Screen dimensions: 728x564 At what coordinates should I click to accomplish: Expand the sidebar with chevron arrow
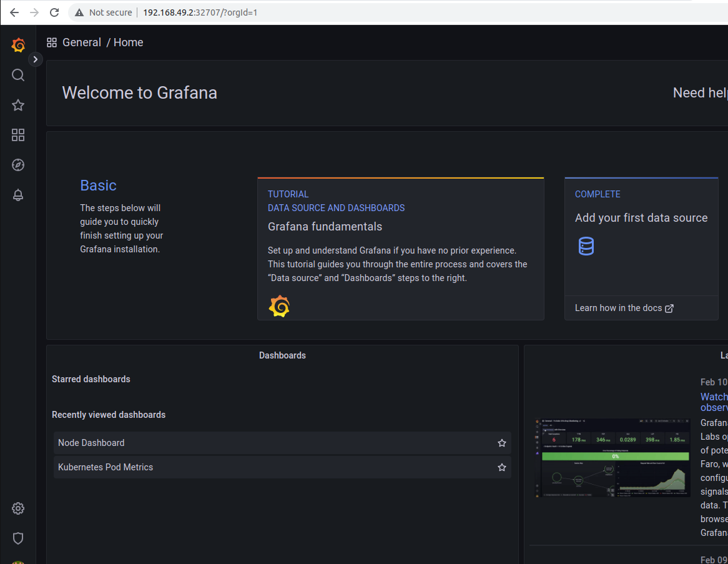pyautogui.click(x=36, y=59)
